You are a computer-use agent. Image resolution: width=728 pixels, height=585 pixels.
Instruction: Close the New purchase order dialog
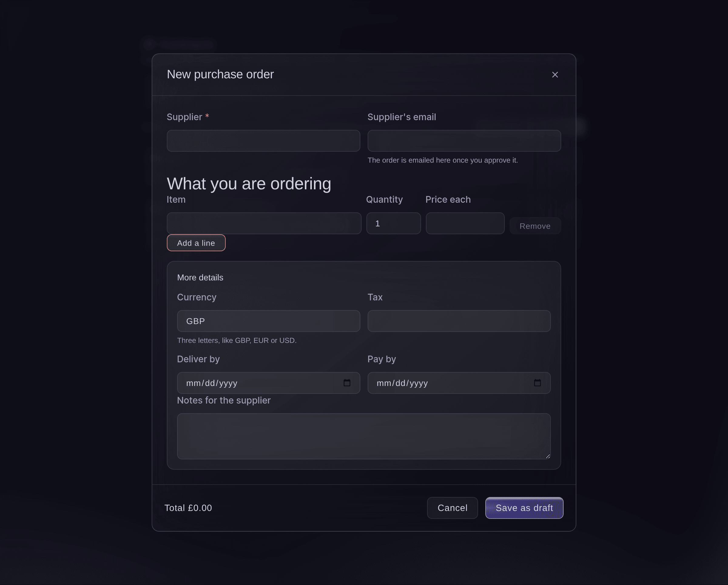pos(555,75)
